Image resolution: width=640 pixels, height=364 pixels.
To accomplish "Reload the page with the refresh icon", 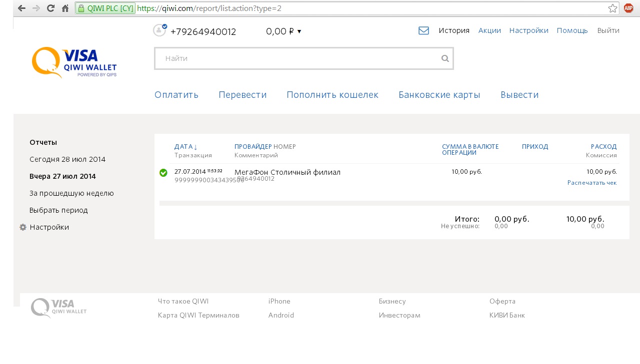I will 50,8.
